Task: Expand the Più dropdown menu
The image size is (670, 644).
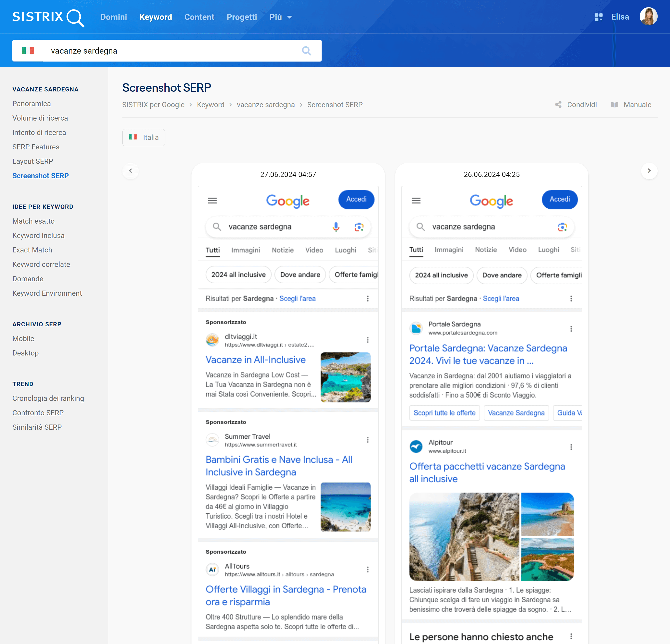Action: click(280, 17)
